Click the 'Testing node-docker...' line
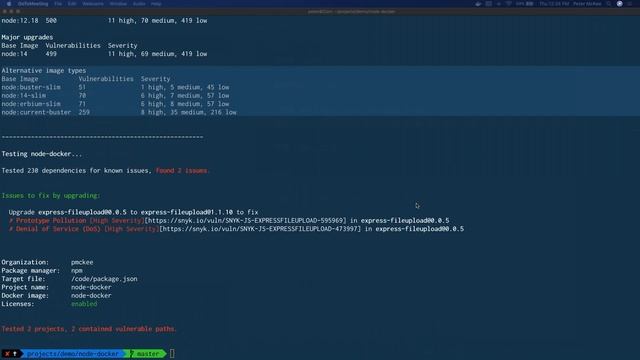Screen dimensions: 640x360 (42, 154)
